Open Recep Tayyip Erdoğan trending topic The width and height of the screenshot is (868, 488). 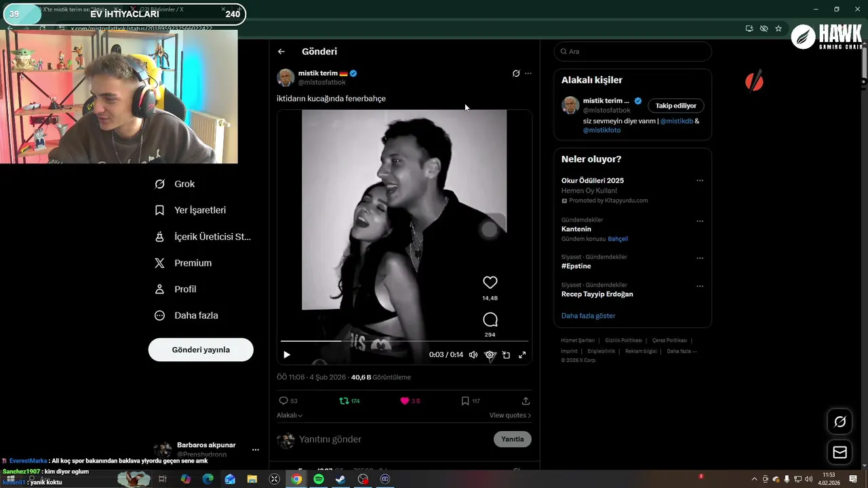tap(597, 294)
